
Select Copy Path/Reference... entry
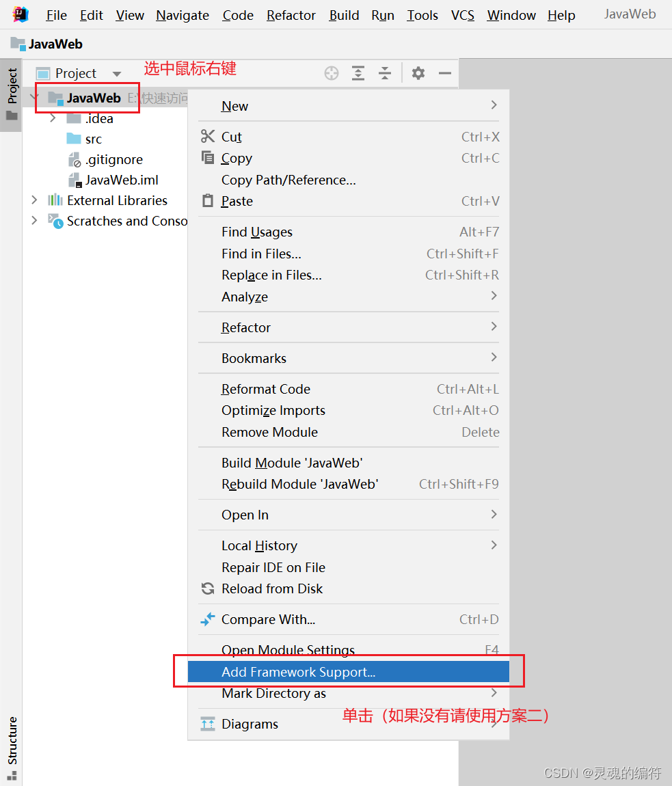(349, 180)
